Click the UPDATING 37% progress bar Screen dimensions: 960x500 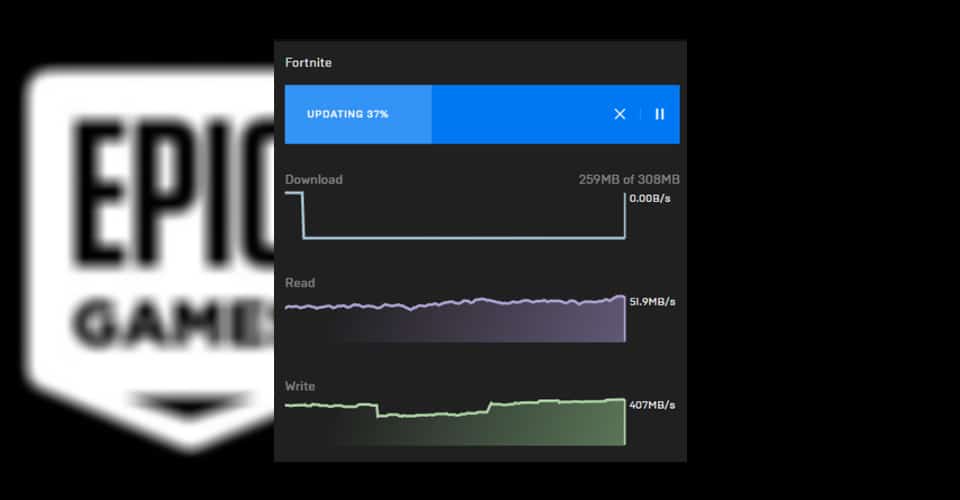[482, 114]
